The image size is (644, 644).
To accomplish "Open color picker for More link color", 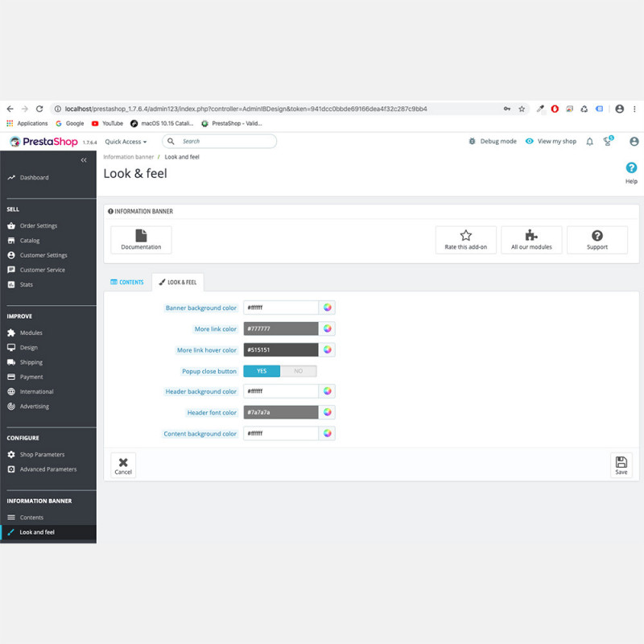I will pyautogui.click(x=327, y=328).
